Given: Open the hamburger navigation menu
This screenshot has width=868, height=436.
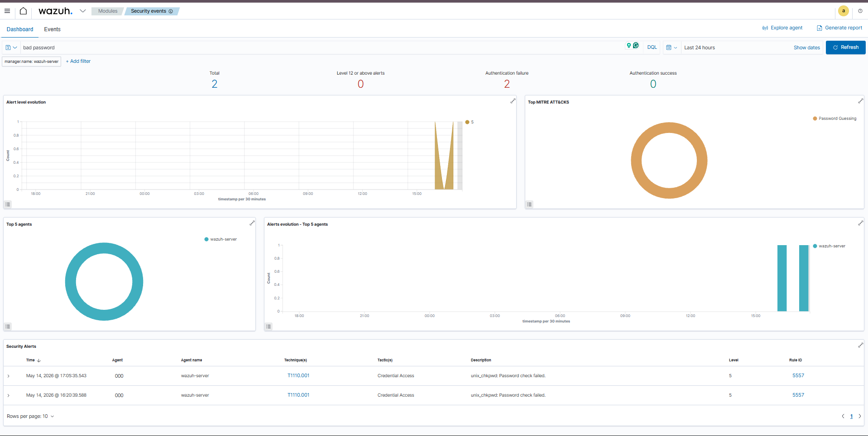Looking at the screenshot, I should point(7,11).
